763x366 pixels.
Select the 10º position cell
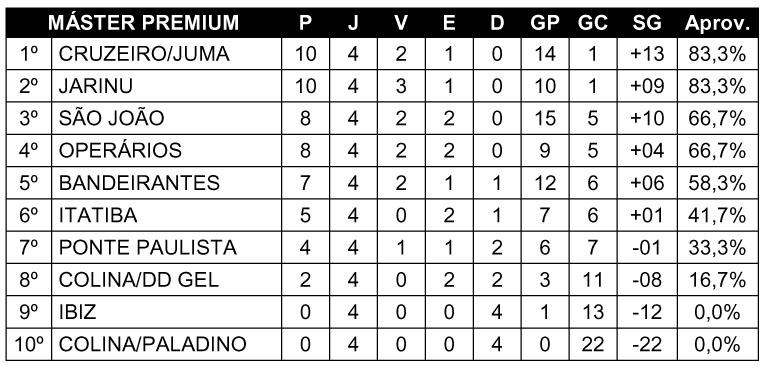[29, 344]
